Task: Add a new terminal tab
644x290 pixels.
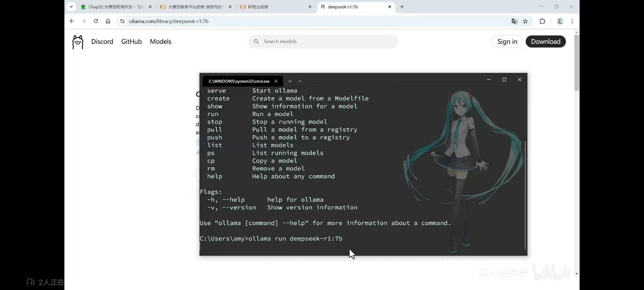Action: click(290, 81)
